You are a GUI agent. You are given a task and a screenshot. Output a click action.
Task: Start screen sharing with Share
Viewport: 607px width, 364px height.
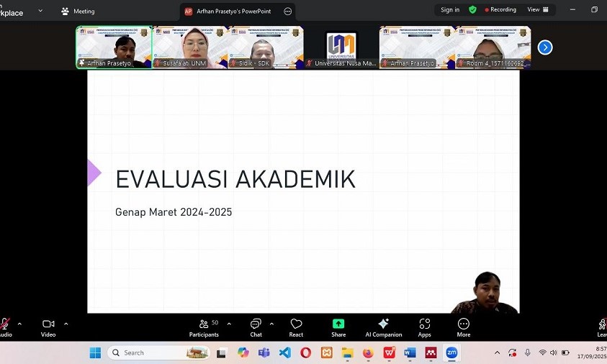338,327
